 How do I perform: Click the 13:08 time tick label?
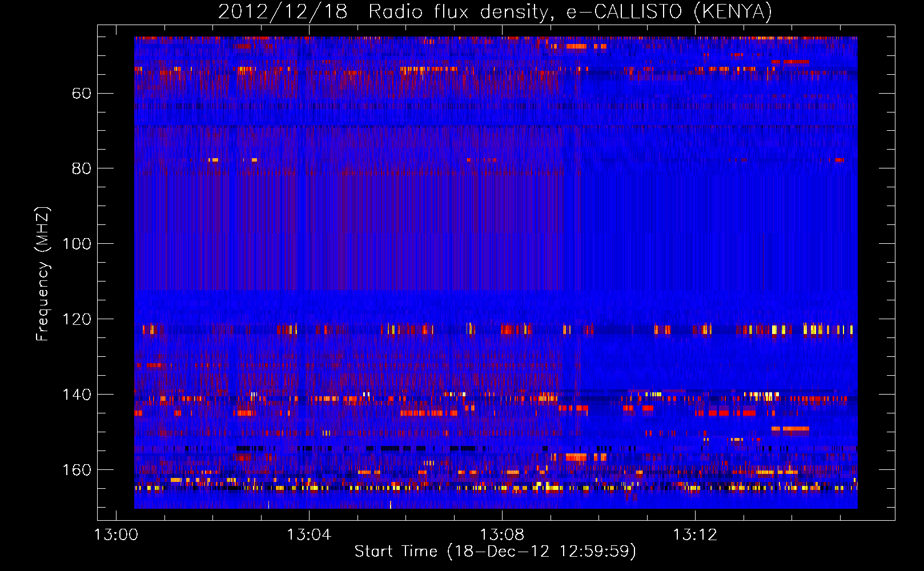tap(502, 535)
